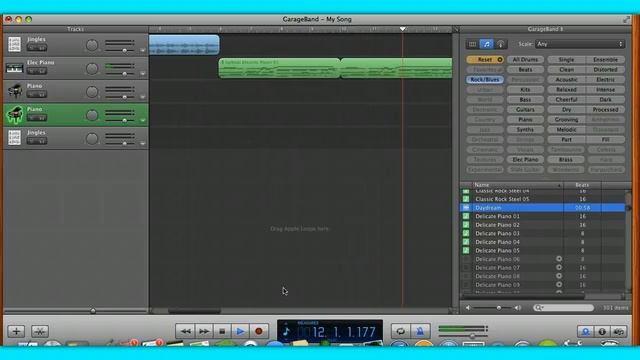This screenshot has height=360, width=640.
Task: Toggle the Grooving keyword button
Action: [566, 120]
